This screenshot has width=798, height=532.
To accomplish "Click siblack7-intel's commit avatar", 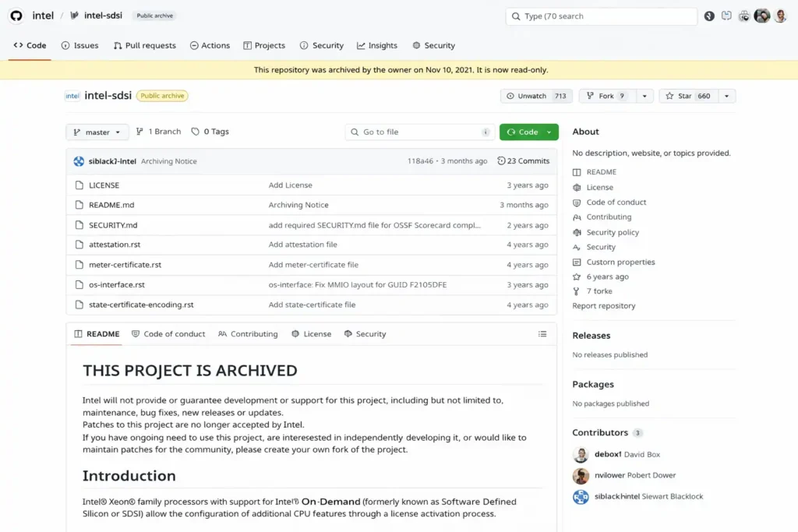I will click(x=77, y=160).
